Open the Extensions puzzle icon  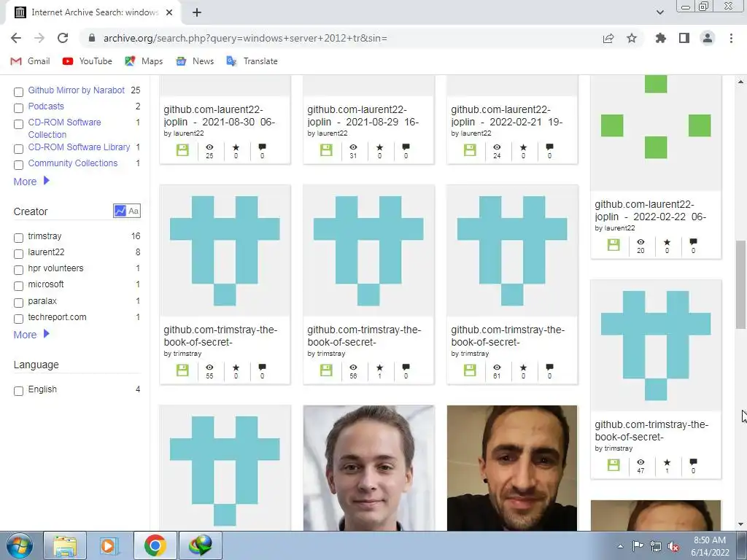tap(660, 38)
